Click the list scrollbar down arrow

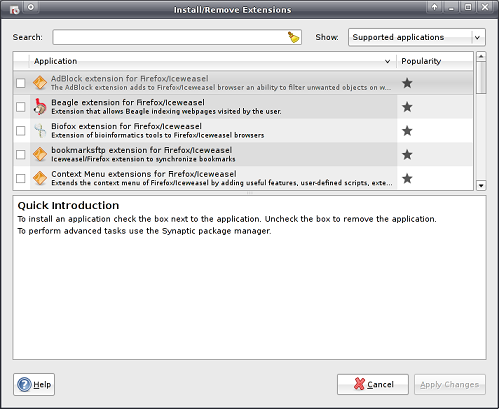coord(481,185)
